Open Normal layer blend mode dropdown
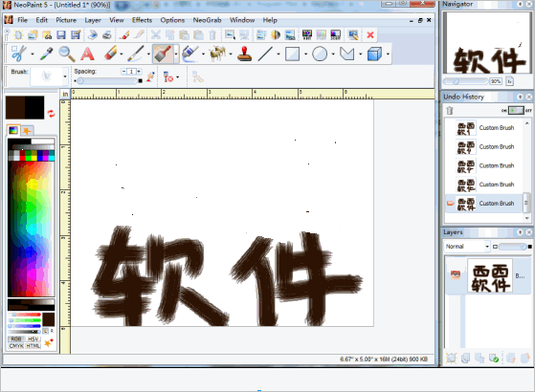This screenshot has width=535, height=392. (x=487, y=246)
